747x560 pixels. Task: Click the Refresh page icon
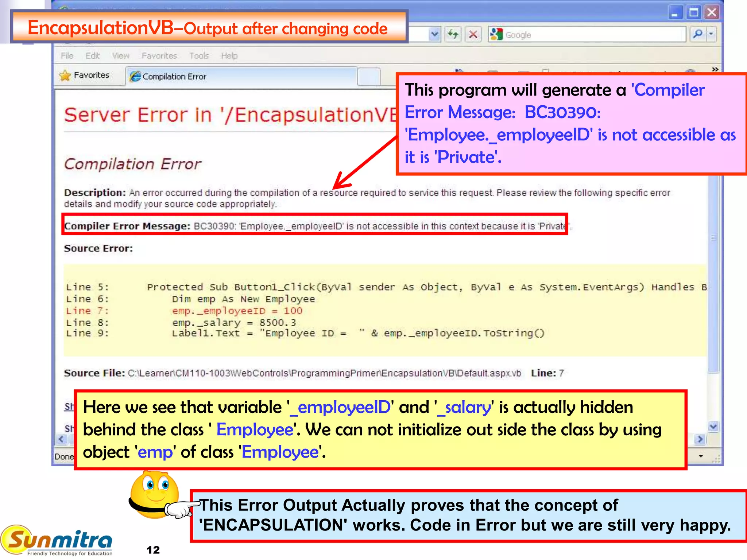click(453, 35)
